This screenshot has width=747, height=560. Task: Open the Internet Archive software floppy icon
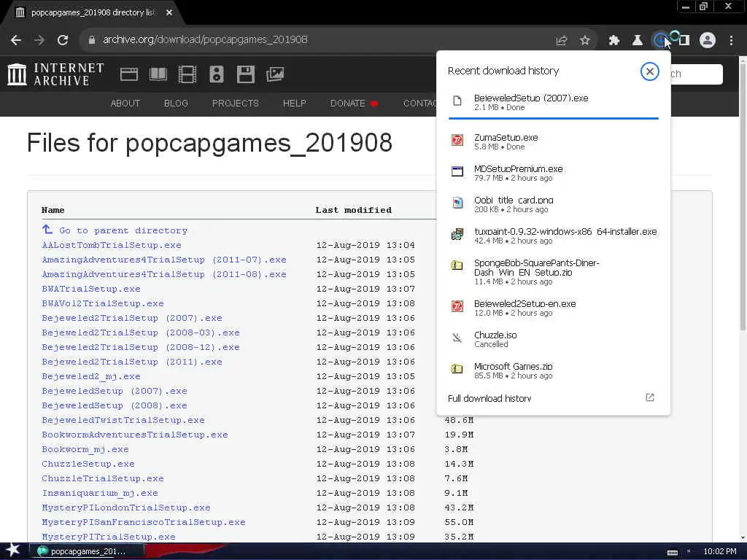coord(245,74)
